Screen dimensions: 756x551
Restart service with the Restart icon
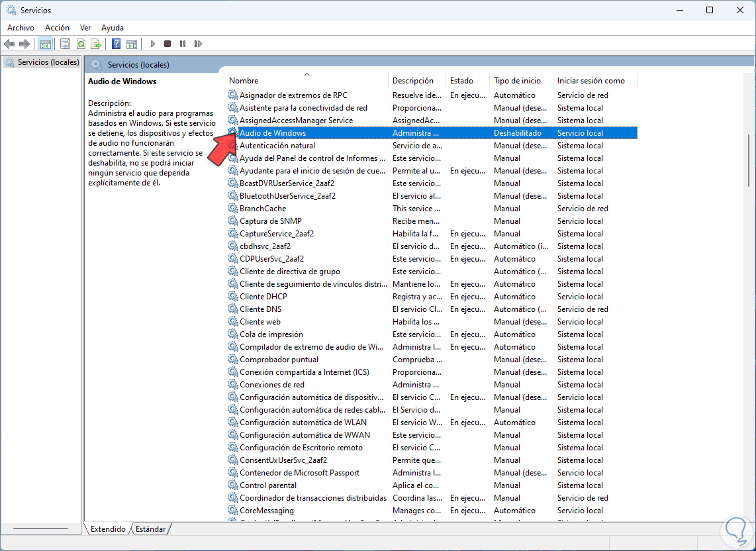pos(198,44)
